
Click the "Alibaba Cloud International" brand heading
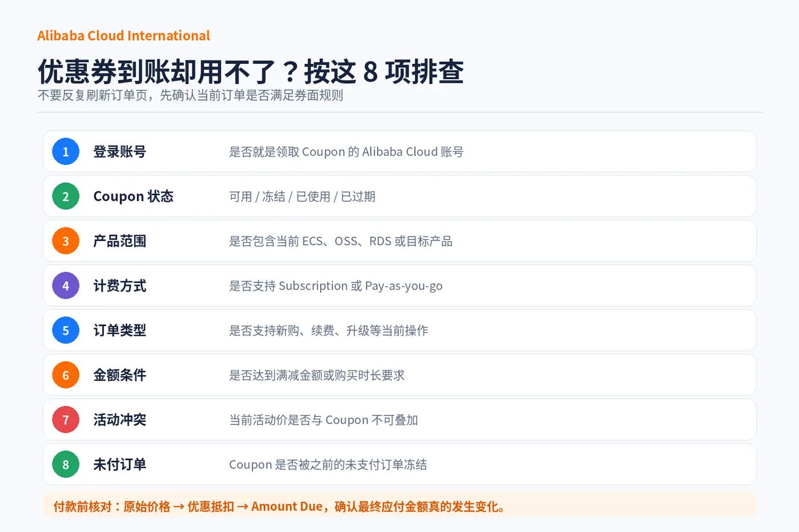pos(124,35)
